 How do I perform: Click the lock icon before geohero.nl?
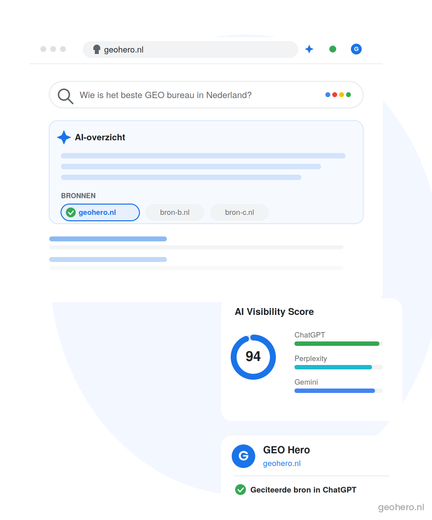(x=96, y=49)
